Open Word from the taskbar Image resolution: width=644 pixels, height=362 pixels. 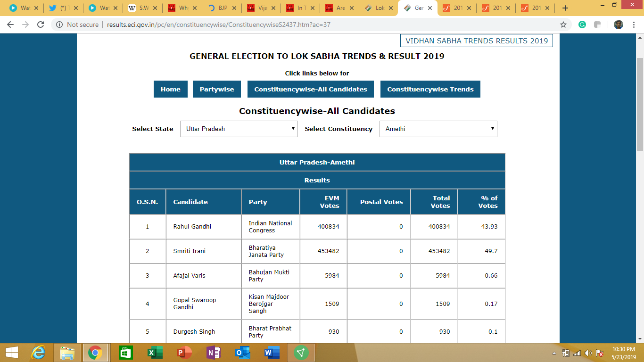point(272,353)
